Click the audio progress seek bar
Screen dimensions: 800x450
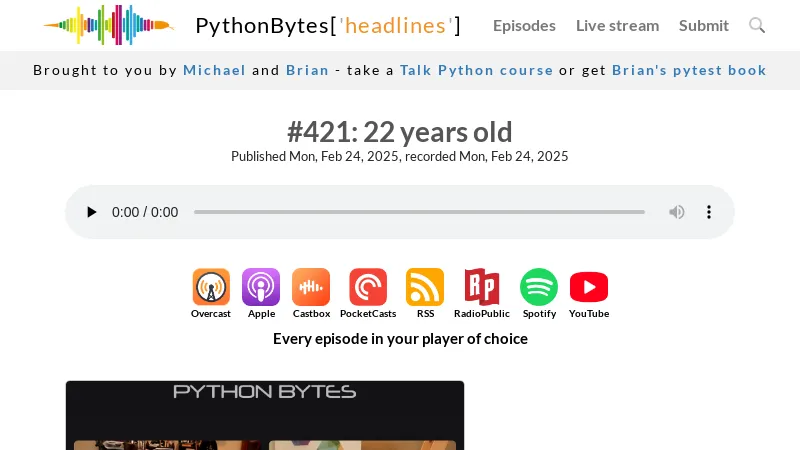click(419, 212)
